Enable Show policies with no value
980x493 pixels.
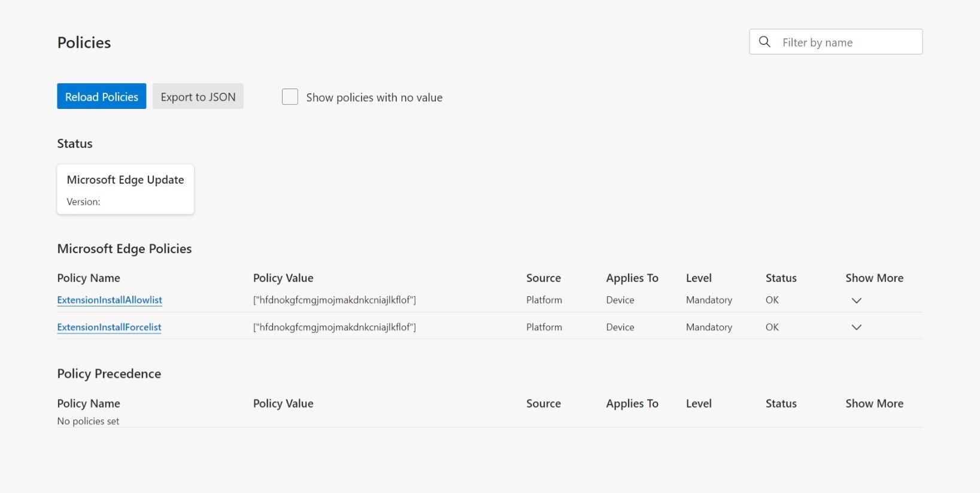pos(290,97)
